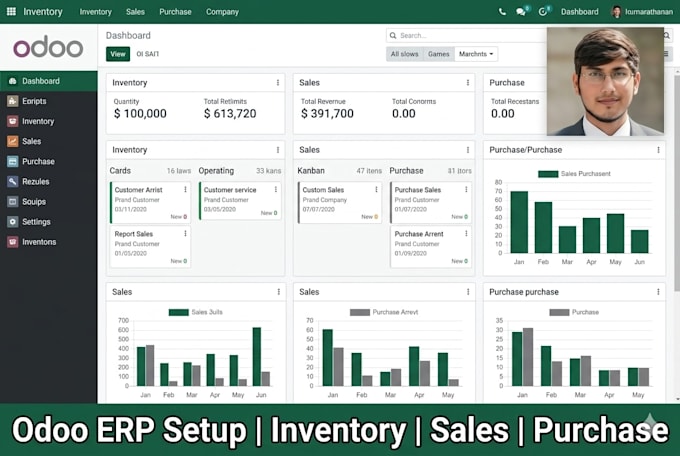Click the Sales sidebar icon
The height and width of the screenshot is (456, 680).
point(13,141)
